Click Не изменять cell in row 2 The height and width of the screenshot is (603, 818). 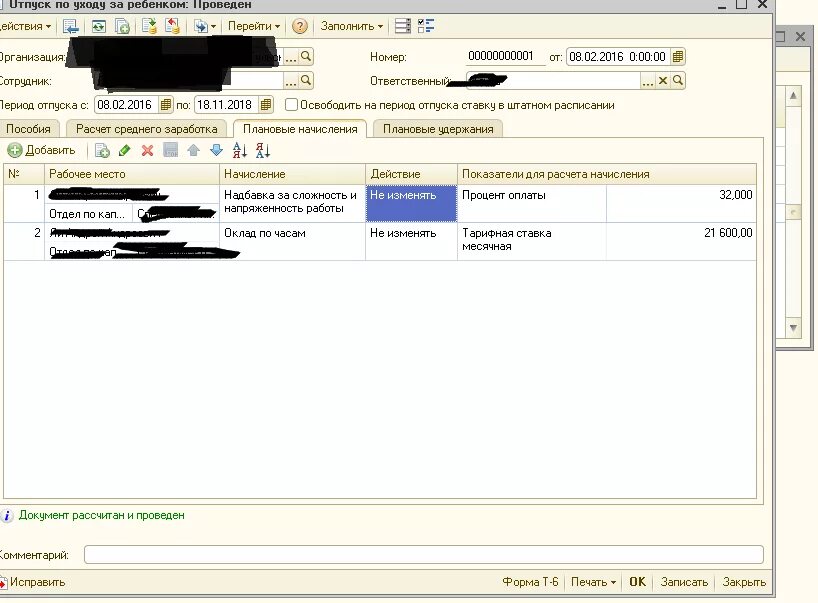click(x=412, y=242)
